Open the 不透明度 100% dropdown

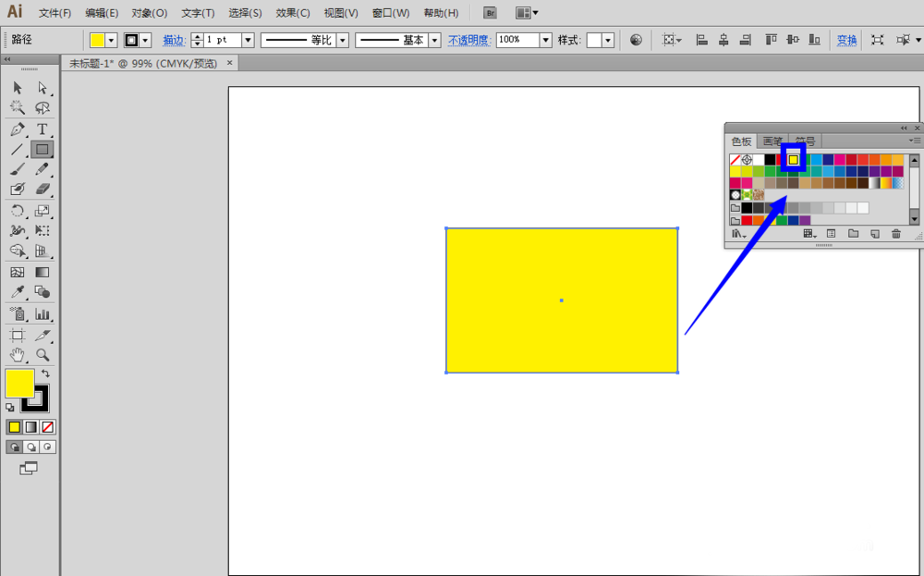click(x=544, y=40)
